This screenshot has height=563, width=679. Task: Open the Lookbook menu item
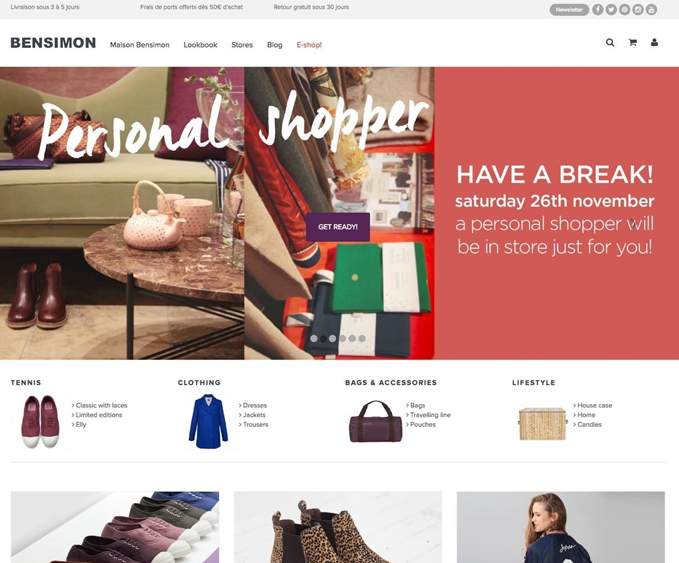[200, 45]
